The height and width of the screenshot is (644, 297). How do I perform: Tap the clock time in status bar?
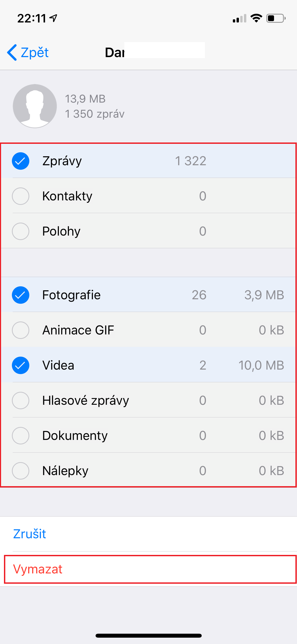click(32, 18)
